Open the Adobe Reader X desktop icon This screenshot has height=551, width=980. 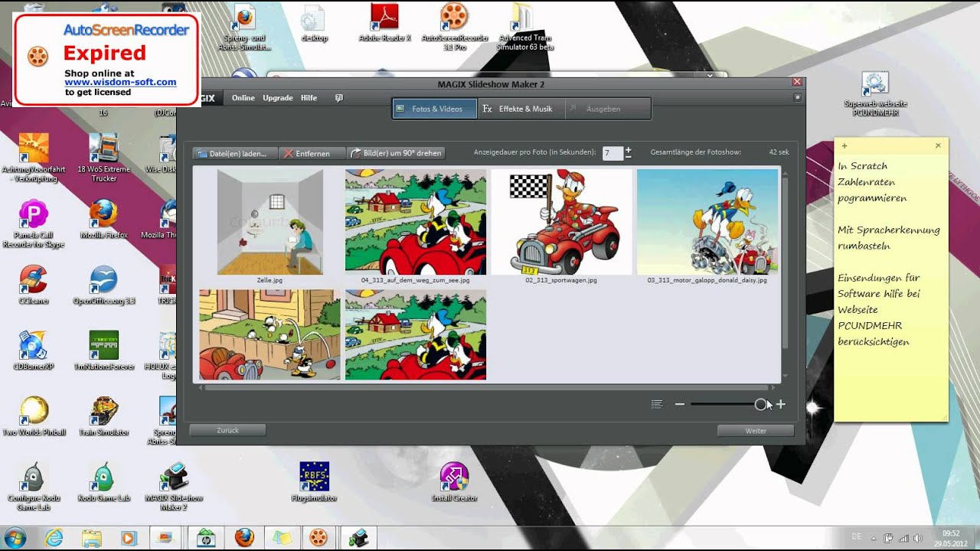pyautogui.click(x=386, y=23)
